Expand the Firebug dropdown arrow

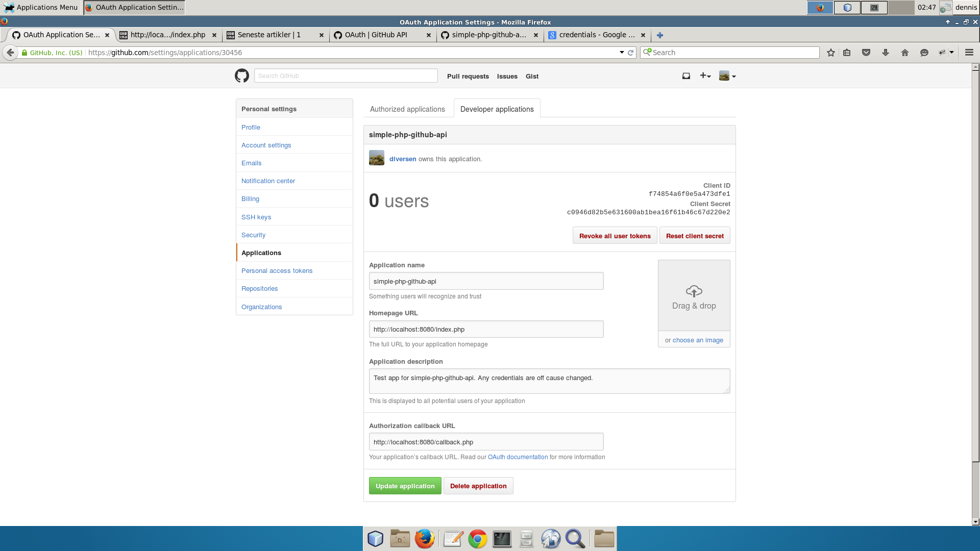tap(952, 53)
